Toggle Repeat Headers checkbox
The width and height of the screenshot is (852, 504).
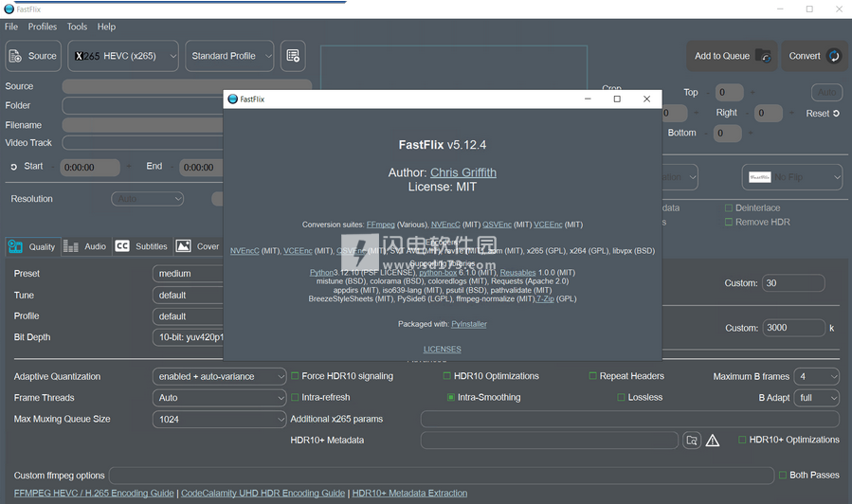tap(593, 376)
